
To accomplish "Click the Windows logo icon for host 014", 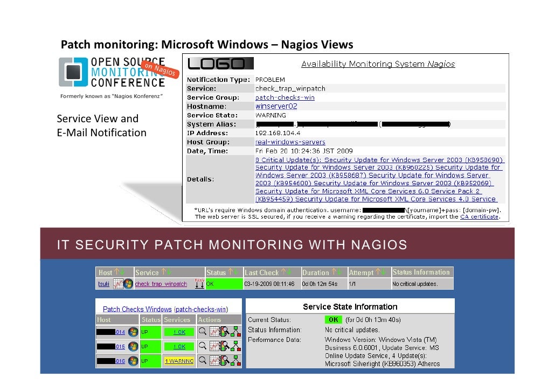I will pos(133,332).
